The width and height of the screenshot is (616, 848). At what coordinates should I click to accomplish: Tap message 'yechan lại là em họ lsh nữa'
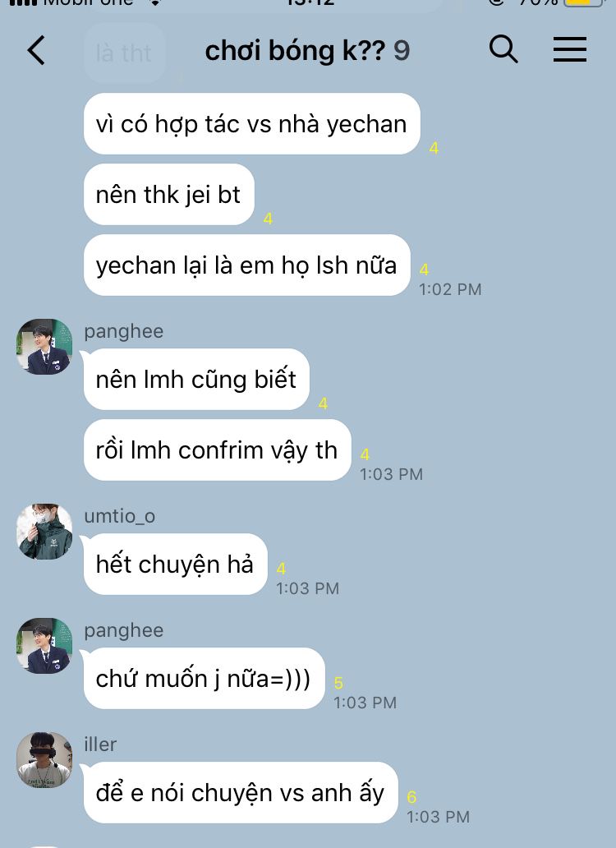tap(247, 265)
